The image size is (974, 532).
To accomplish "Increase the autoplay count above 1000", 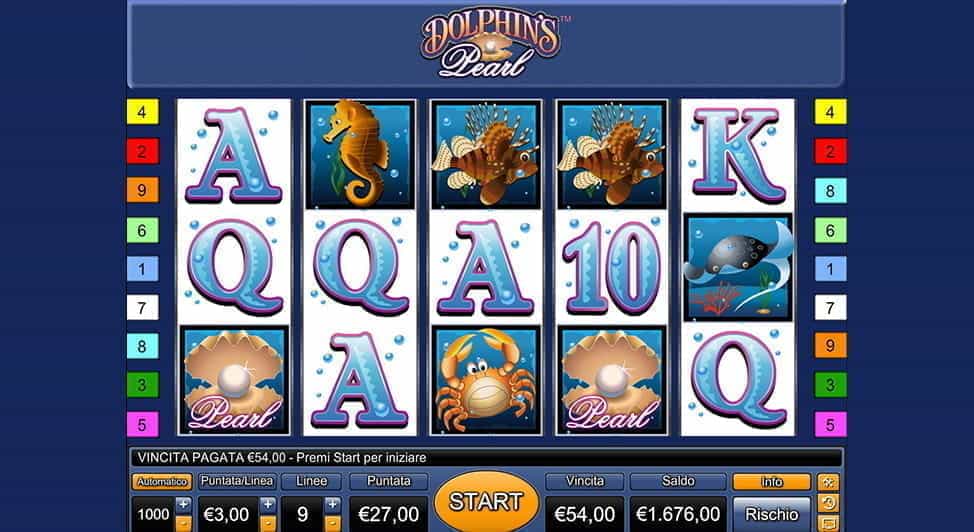I will (x=183, y=504).
